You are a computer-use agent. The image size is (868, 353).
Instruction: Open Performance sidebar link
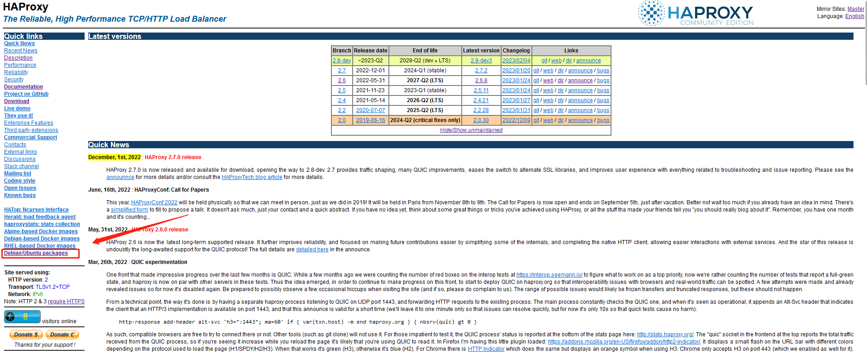pyautogui.click(x=20, y=65)
